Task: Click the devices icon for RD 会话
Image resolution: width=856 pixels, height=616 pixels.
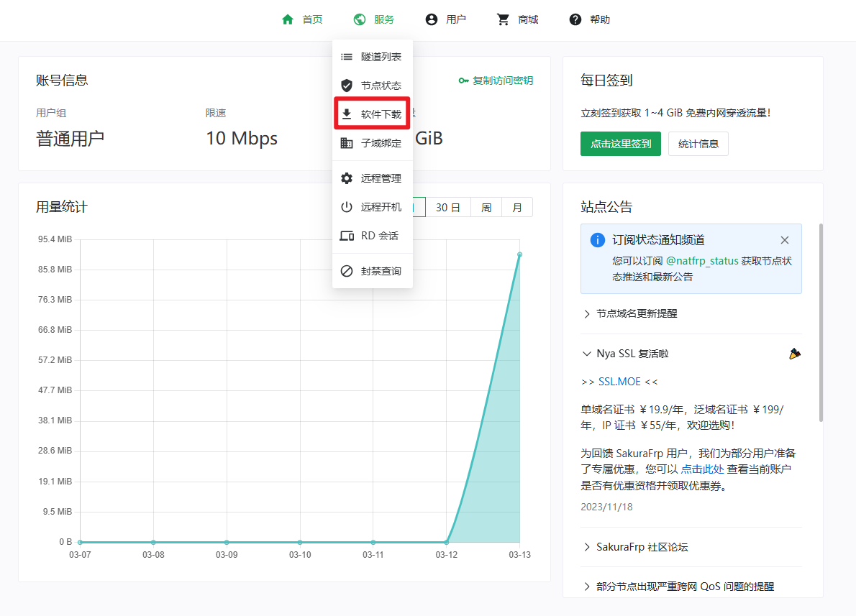Action: click(347, 236)
